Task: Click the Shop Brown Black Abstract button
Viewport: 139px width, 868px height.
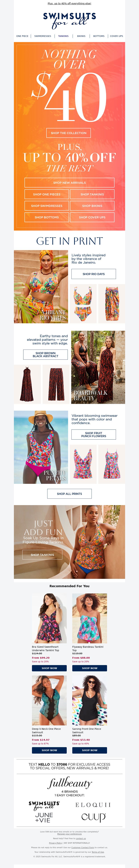Action: tap(46, 355)
